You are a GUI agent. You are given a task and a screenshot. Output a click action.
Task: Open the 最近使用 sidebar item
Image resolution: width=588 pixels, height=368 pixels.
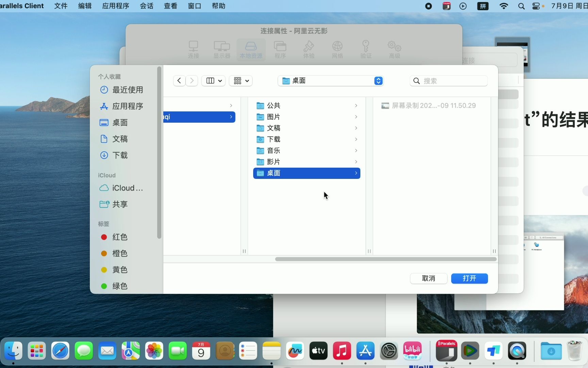click(x=121, y=90)
